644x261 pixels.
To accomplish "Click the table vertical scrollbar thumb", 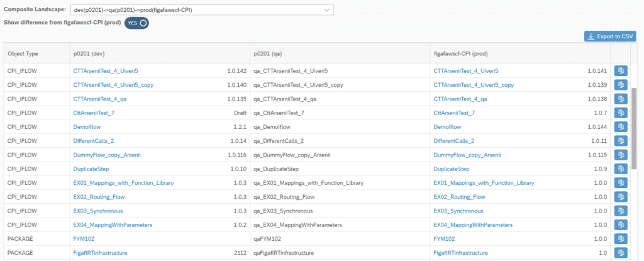I will coord(634,128).
